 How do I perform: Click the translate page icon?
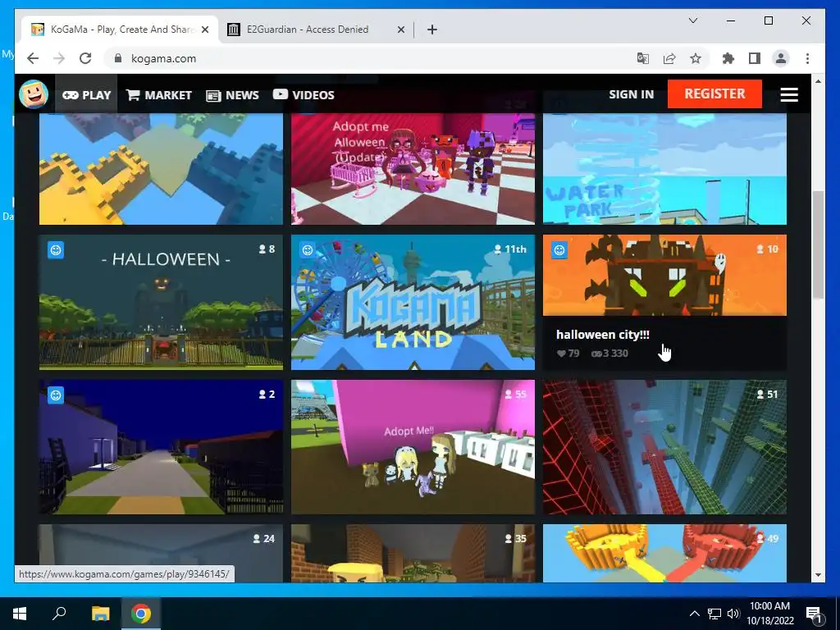click(643, 58)
